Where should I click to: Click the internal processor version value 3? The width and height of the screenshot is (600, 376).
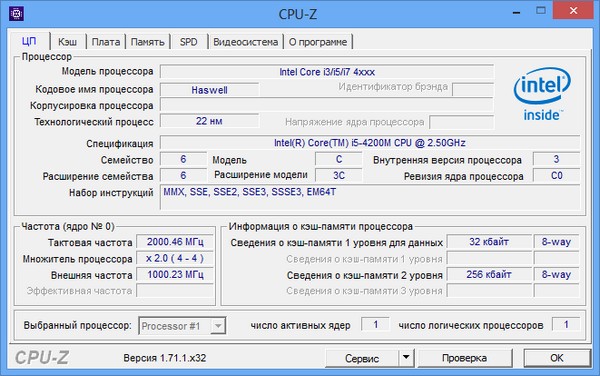(x=556, y=159)
